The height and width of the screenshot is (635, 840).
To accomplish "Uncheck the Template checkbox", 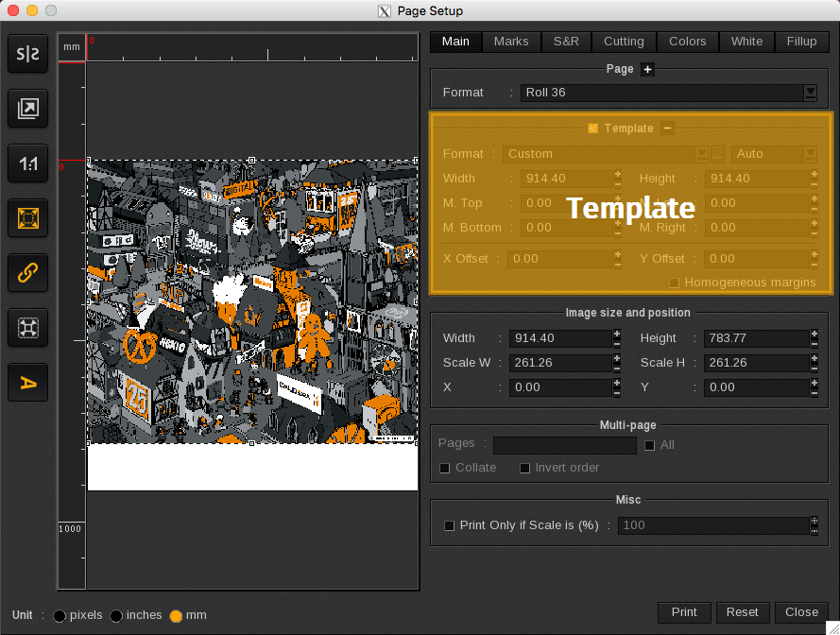I will click(x=592, y=129).
